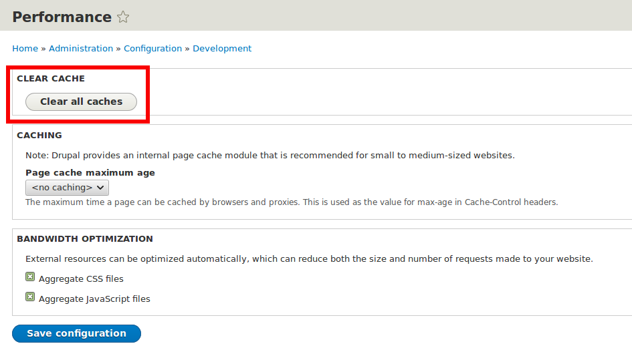This screenshot has width=632, height=364.
Task: Toggle the Aggregate CSS files checkbox
Action: point(30,277)
